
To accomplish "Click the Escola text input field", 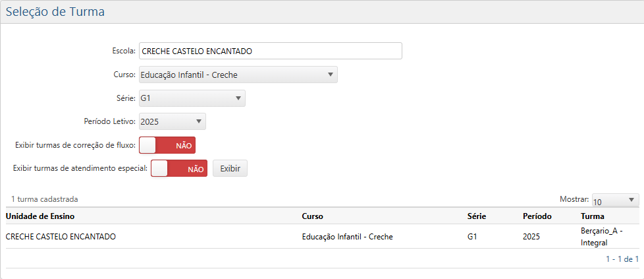I will (270, 51).
